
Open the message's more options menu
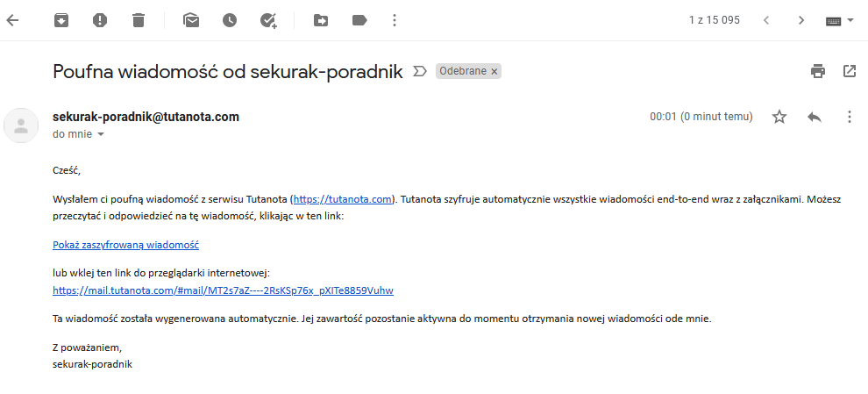(850, 117)
